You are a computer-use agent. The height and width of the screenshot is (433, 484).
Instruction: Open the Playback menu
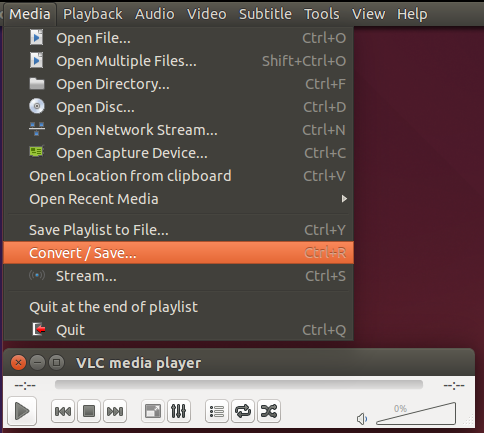pyautogui.click(x=93, y=14)
